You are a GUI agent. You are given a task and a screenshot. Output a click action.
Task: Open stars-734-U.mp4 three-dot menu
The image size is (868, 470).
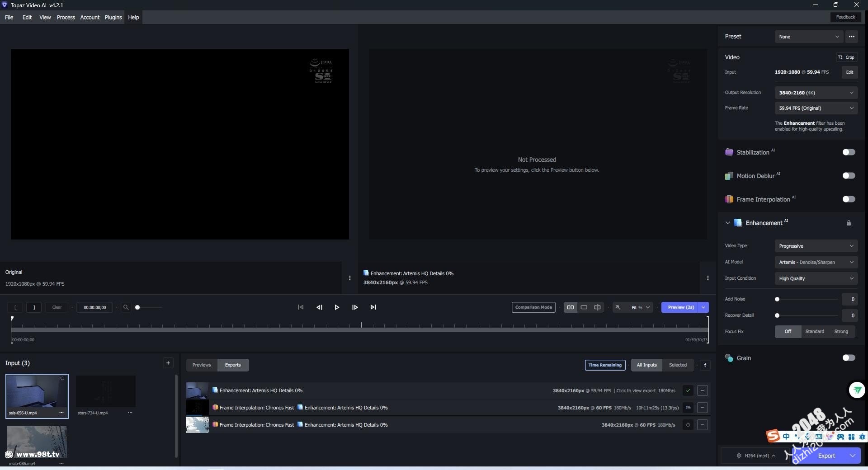(130, 413)
